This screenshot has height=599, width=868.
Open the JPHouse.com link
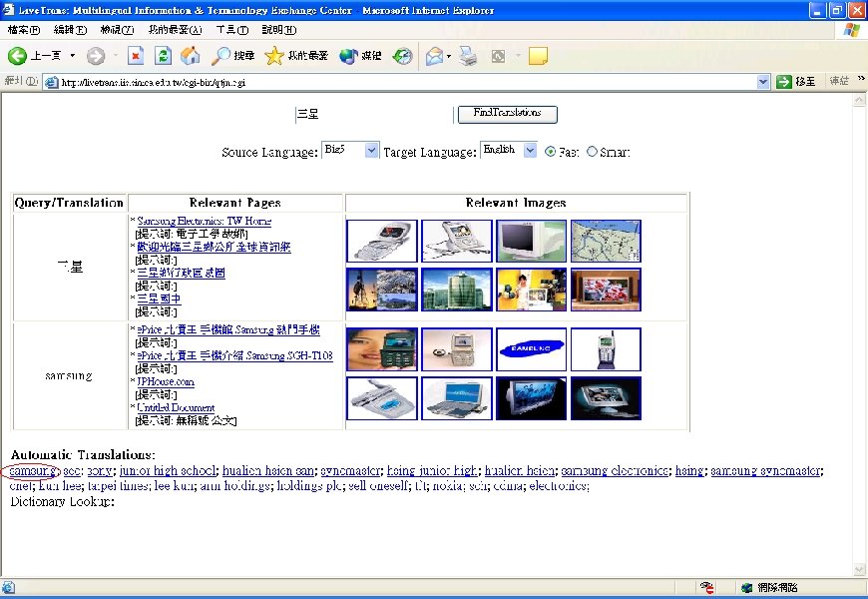166,381
